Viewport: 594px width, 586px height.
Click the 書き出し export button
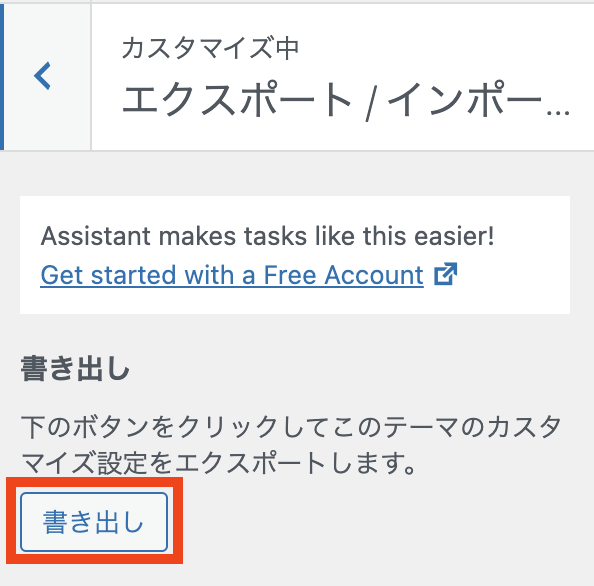point(94,522)
